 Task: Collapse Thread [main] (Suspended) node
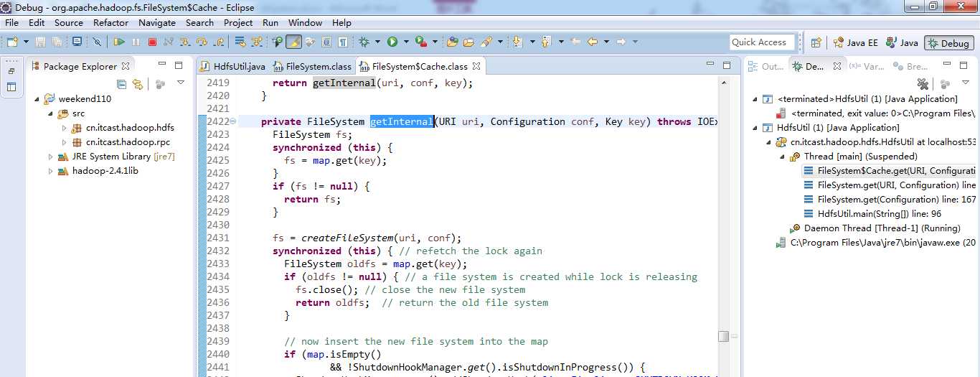click(782, 156)
